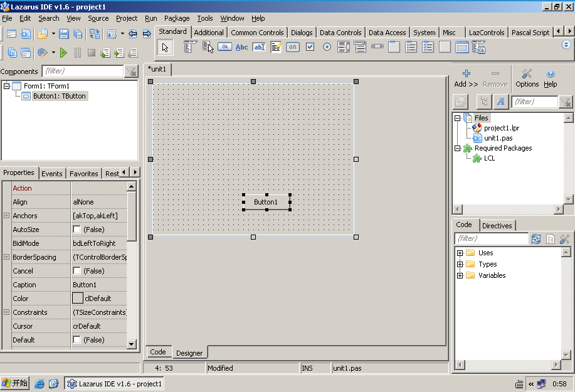Image resolution: width=575 pixels, height=392 pixels.
Task: Select the TRadioButton component in palette
Action: [327, 47]
